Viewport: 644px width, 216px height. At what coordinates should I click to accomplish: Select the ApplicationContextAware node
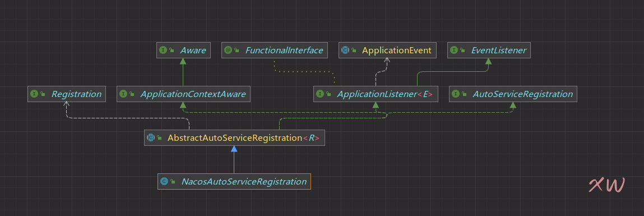click(183, 94)
